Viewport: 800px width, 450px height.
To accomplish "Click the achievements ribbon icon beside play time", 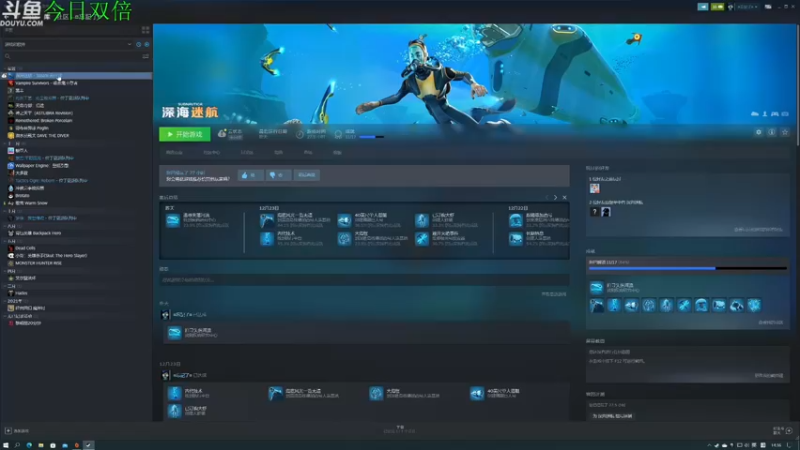I will (x=338, y=134).
